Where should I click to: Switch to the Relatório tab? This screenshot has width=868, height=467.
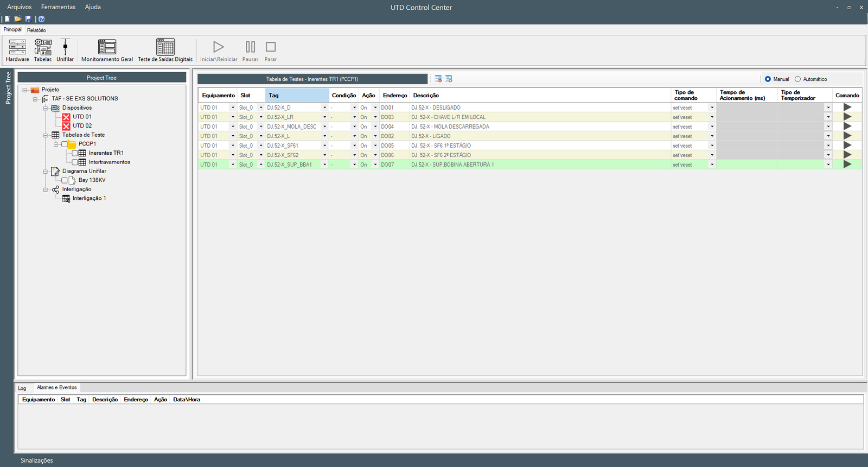(x=36, y=30)
